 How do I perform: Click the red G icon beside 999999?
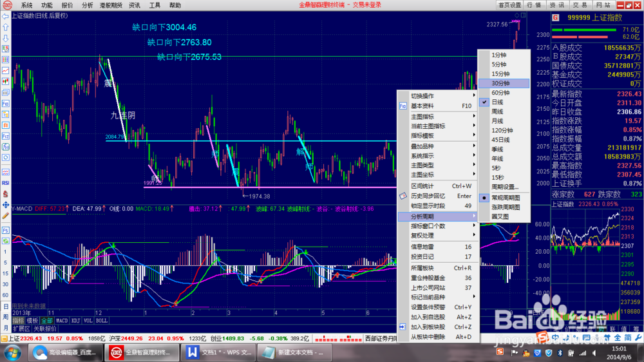pyautogui.click(x=556, y=17)
